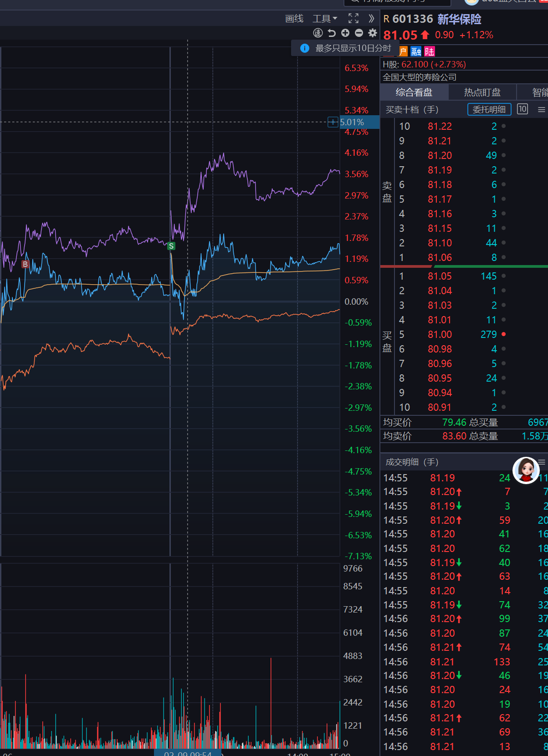Click the red B buy marker on chart
This screenshot has width=548, height=756.
click(26, 264)
